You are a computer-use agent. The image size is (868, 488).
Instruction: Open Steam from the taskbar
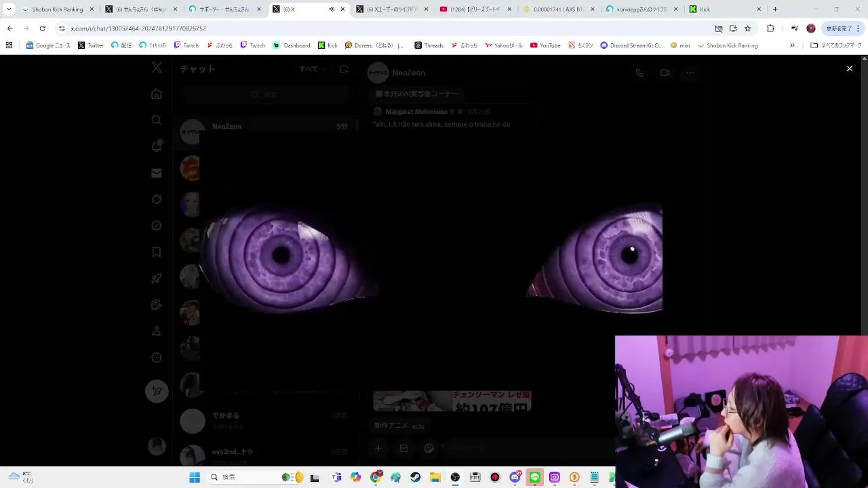[x=416, y=477]
